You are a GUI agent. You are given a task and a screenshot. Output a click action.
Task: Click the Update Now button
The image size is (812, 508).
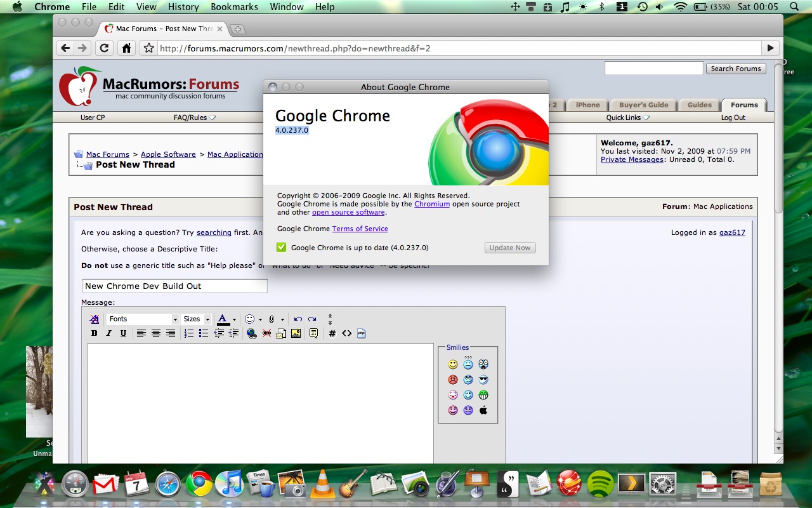[x=510, y=248]
